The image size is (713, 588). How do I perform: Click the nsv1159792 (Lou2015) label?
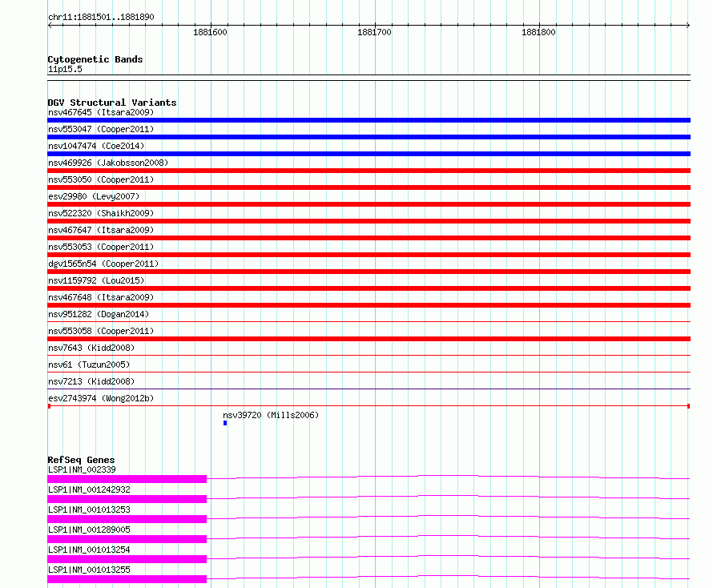(x=96, y=280)
